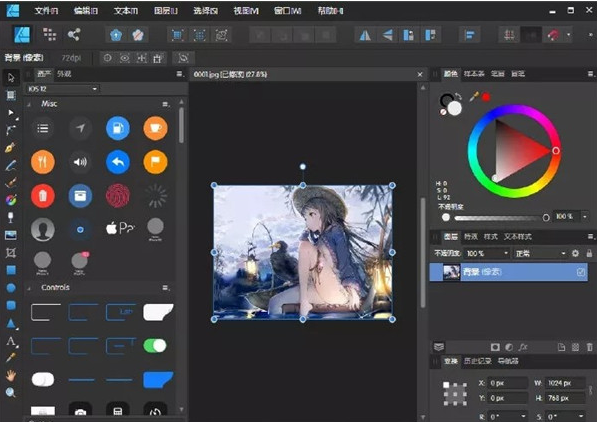Switch to the Navigator tab
This screenshot has width=597, height=422.
[x=508, y=361]
